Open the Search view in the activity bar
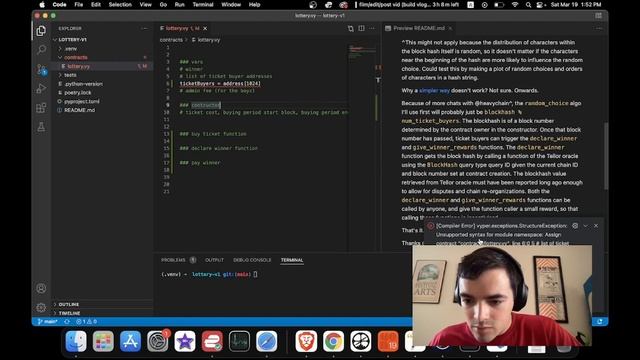Screen dimensions: 640x360 tap(41, 50)
